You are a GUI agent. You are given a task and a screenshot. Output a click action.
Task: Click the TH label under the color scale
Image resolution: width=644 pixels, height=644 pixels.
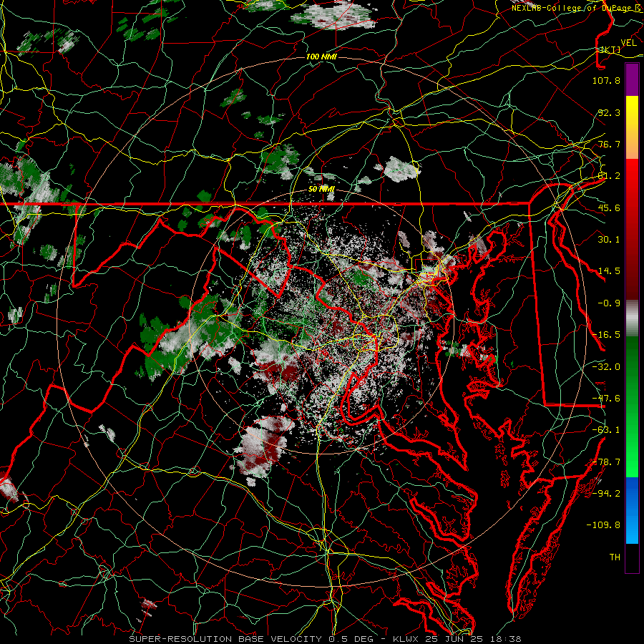click(615, 557)
